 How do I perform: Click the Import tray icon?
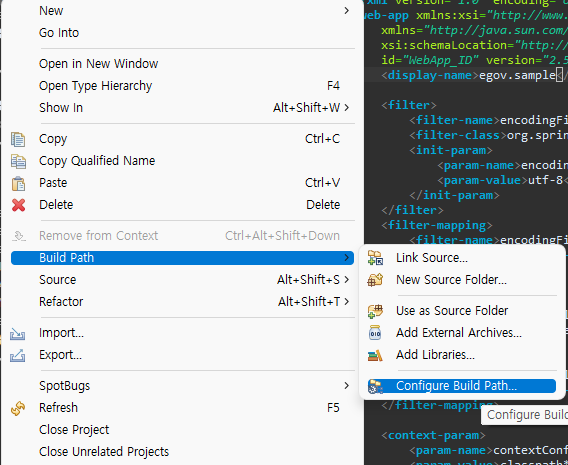pyautogui.click(x=17, y=333)
